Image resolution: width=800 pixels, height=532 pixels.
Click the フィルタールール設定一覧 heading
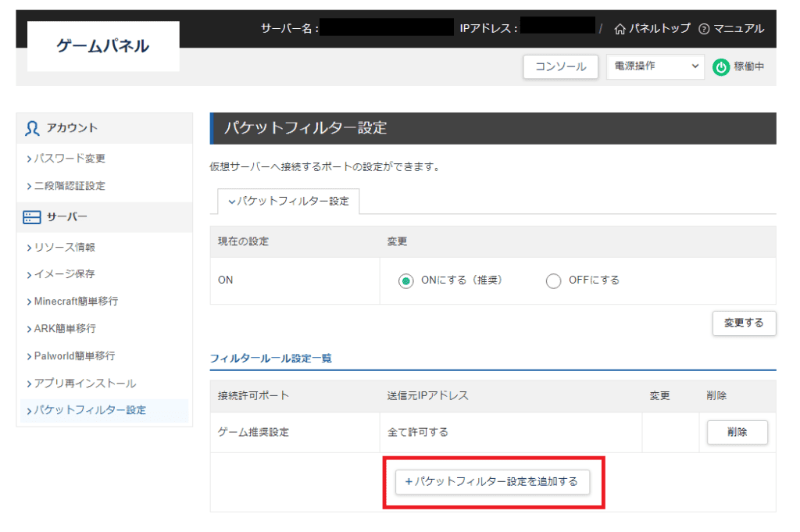[270, 359]
